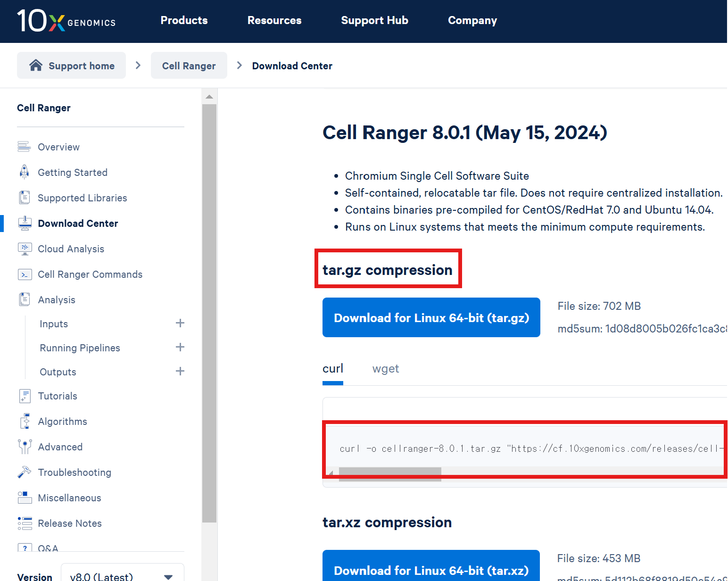Click the File size: 453 MB text
The image size is (728, 581).
point(599,558)
